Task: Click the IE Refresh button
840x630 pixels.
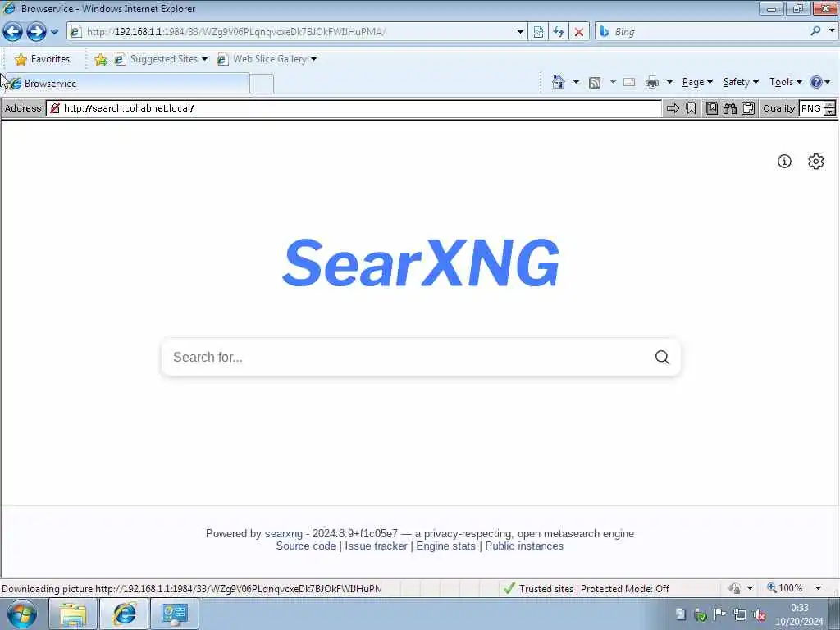Action: pos(558,32)
